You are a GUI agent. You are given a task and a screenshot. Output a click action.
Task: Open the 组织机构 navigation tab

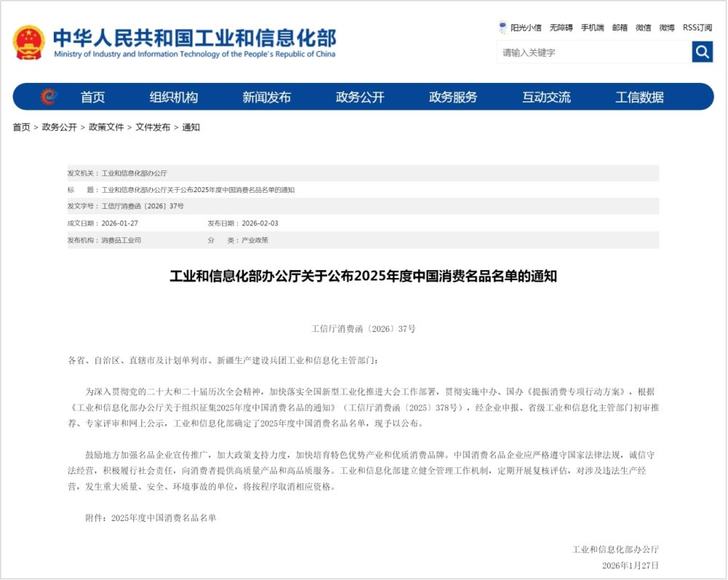pos(173,98)
